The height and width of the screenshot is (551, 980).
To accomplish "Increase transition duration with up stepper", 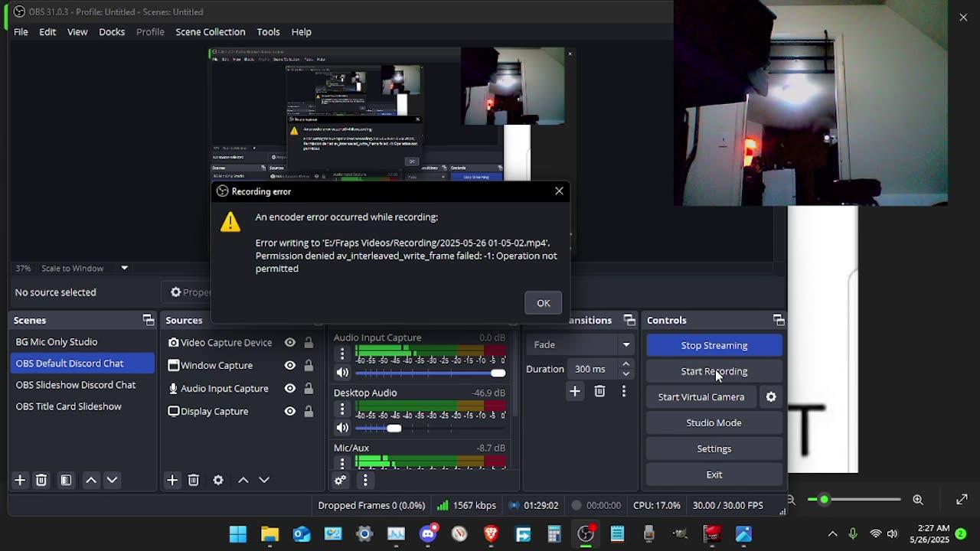I will [626, 364].
